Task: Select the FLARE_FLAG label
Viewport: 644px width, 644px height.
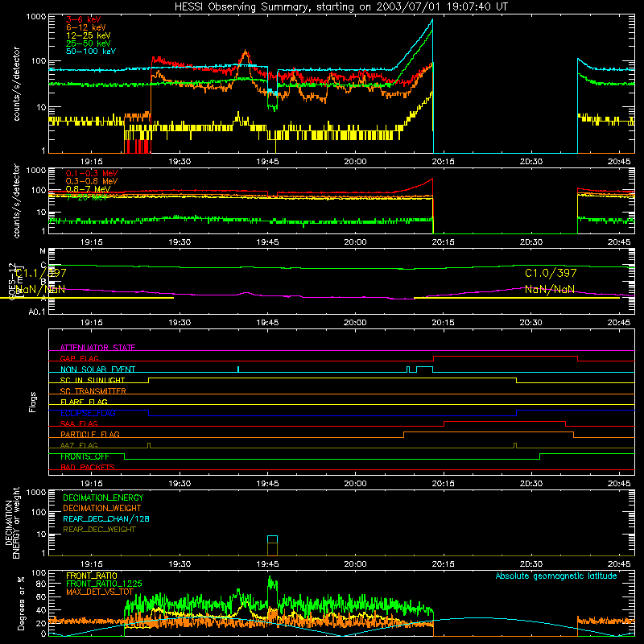Action: tap(84, 402)
